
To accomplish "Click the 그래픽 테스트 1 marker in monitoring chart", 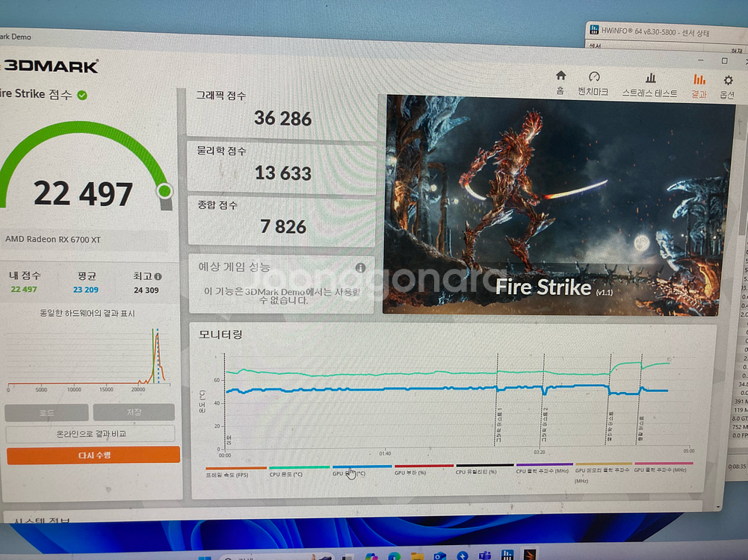I will coord(499,425).
